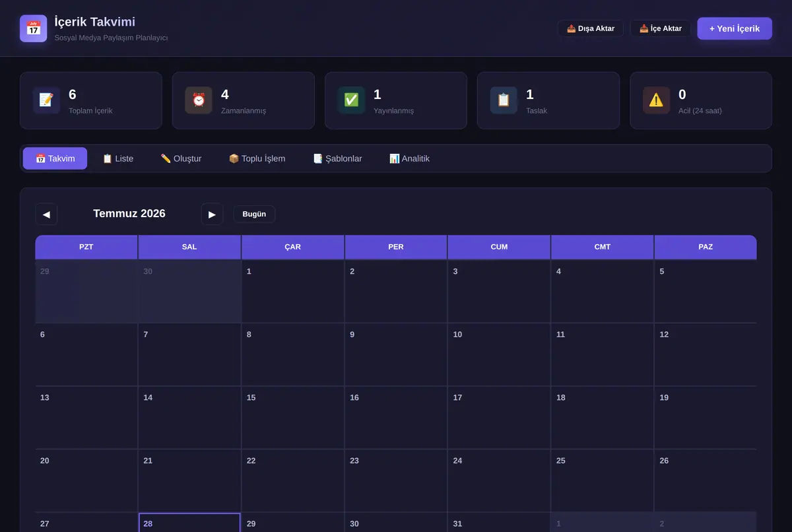Click the alarm clock icon for Zamanlanmış
Image resolution: width=792 pixels, height=532 pixels.
pos(199,100)
